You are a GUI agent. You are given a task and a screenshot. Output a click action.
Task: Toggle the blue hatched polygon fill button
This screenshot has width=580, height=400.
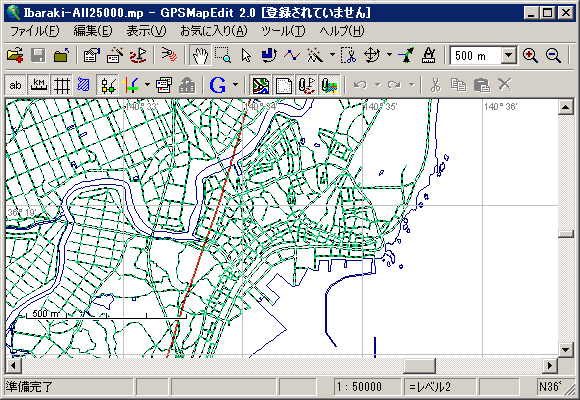pos(84,85)
